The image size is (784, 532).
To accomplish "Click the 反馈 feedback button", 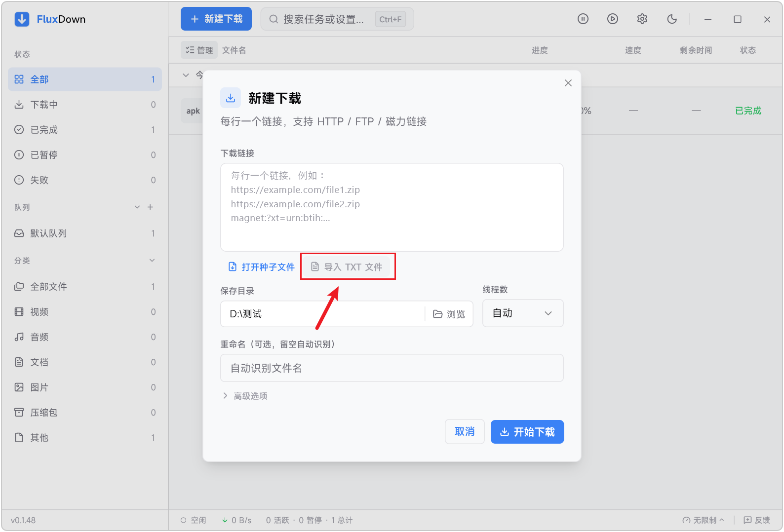I will (x=757, y=520).
